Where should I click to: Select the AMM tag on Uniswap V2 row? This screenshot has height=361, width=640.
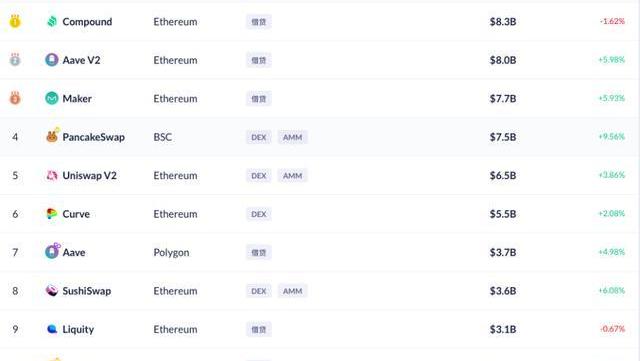[x=293, y=176]
